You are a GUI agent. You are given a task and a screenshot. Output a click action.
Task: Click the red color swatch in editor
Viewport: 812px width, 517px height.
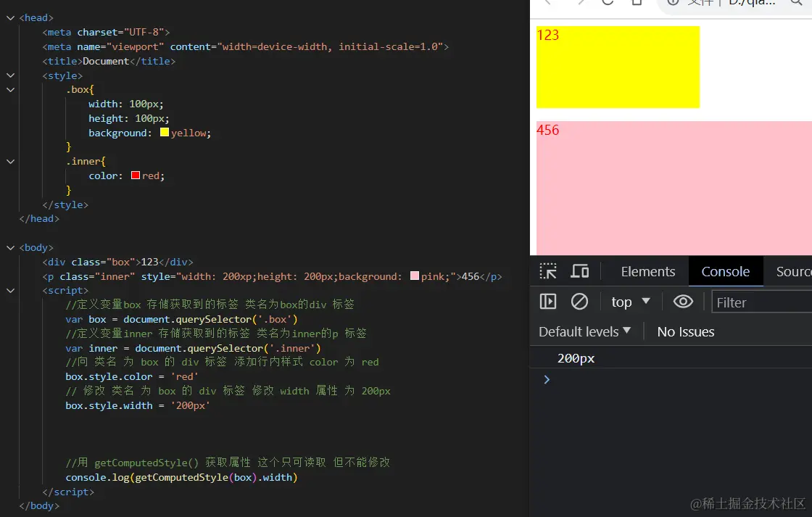pos(136,175)
